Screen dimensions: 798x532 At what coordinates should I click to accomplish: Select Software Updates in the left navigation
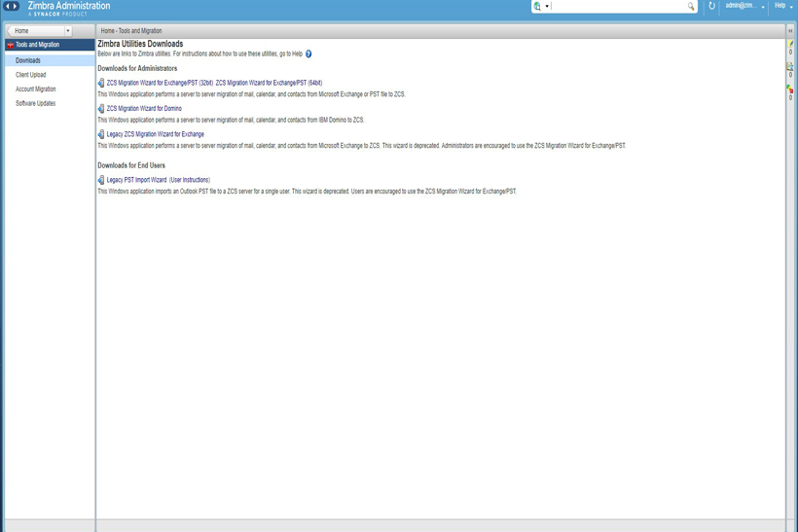click(35, 103)
